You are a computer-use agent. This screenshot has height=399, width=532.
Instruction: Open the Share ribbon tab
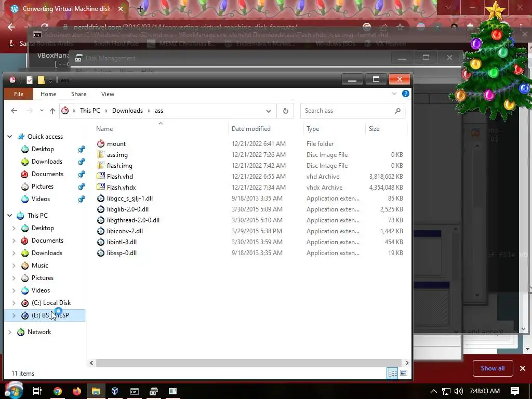[78, 94]
